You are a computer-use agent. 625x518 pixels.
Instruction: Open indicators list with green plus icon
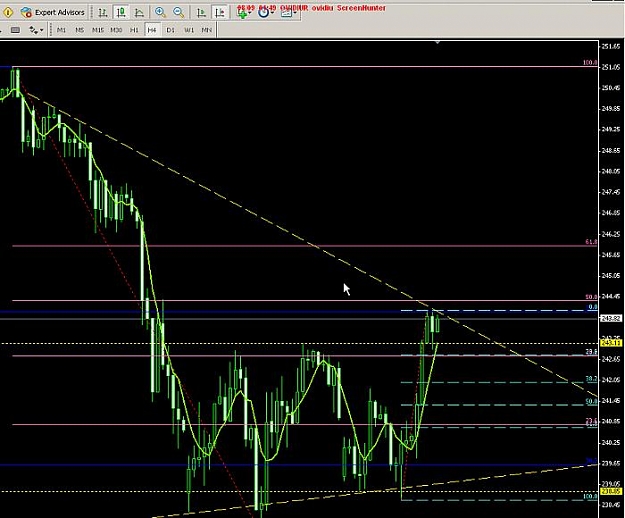point(242,13)
